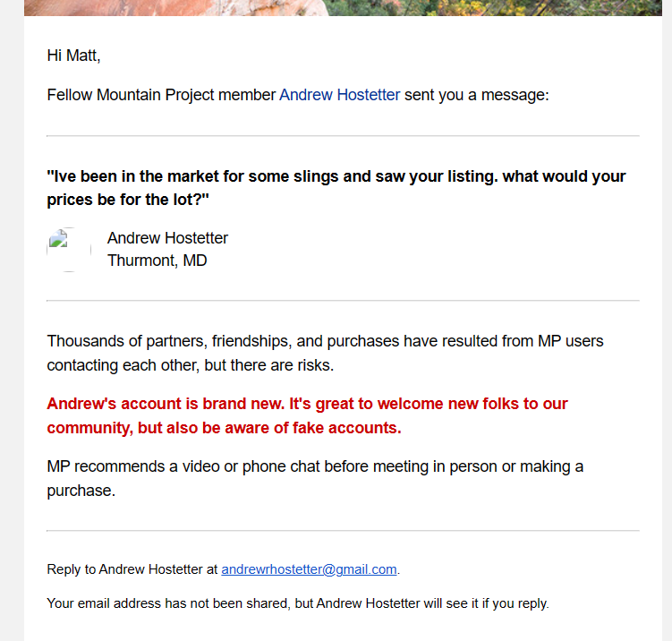
Task: Open Andrew Hostetter's blue profile link
Action: pyautogui.click(x=339, y=95)
